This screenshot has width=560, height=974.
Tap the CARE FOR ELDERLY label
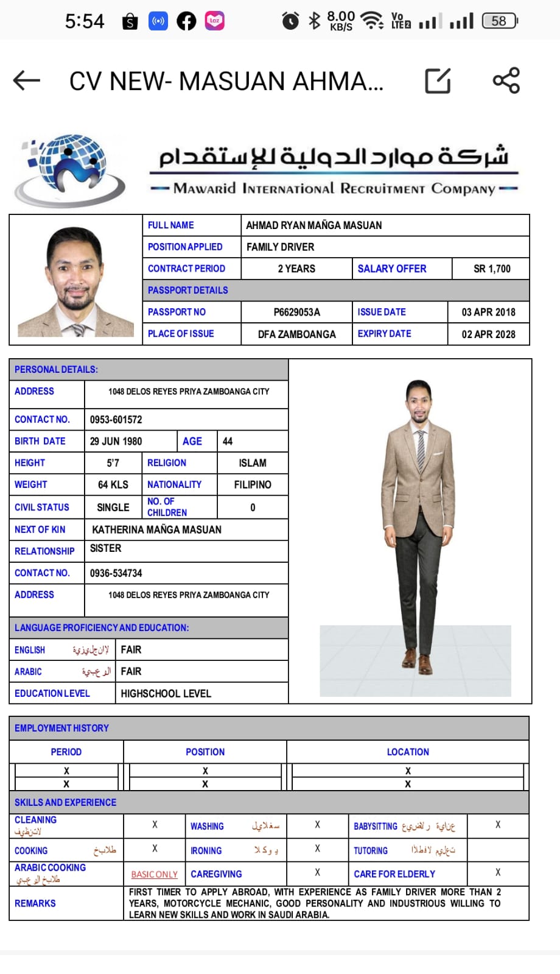394,874
